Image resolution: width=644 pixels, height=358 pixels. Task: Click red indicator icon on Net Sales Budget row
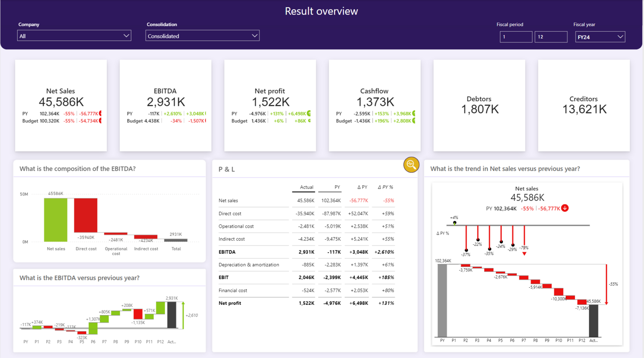(x=100, y=121)
